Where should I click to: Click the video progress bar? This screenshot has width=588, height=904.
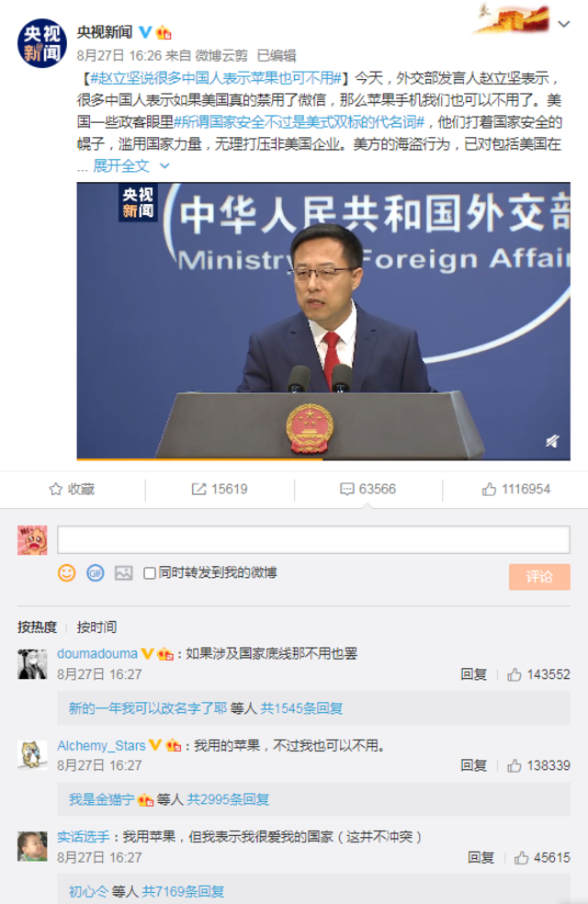point(323,459)
